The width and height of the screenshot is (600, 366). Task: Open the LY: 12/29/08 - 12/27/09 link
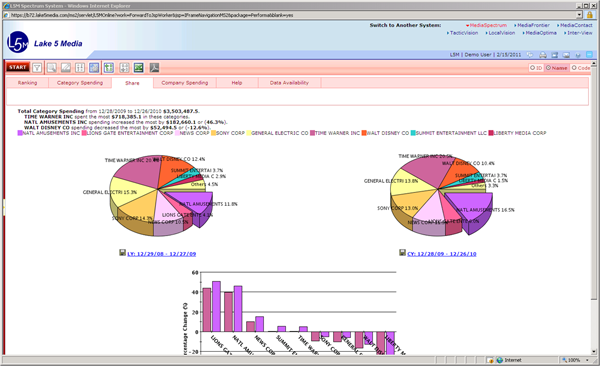pos(161,254)
